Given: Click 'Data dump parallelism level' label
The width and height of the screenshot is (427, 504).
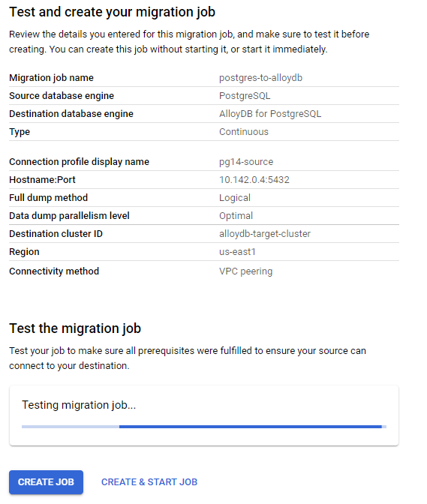Looking at the screenshot, I should coord(69,216).
